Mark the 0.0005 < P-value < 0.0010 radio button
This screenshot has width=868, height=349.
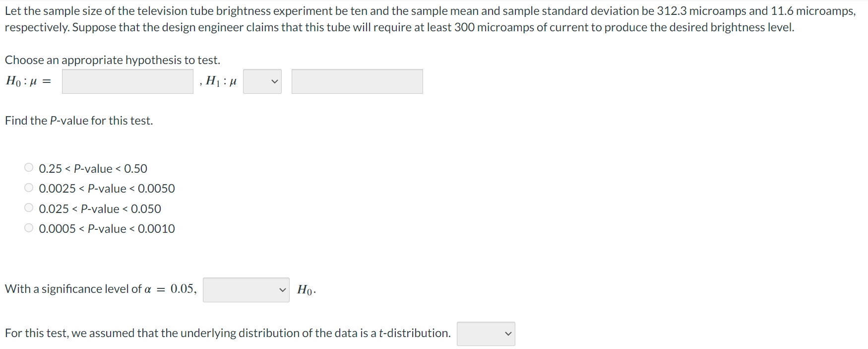[29, 228]
